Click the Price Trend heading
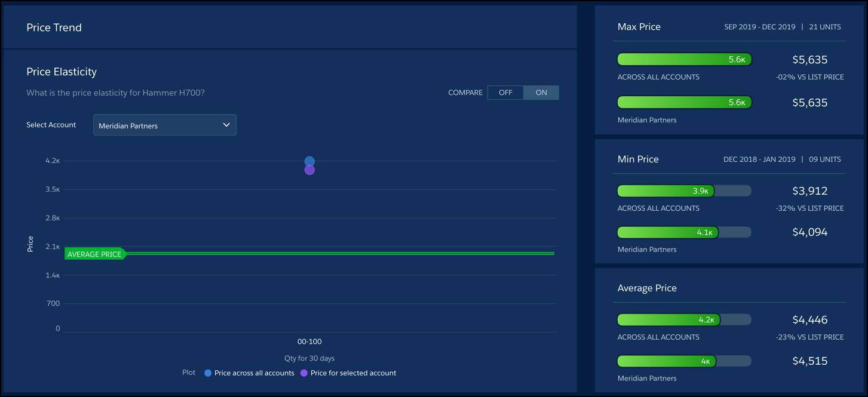Image resolution: width=868 pixels, height=397 pixels. coord(54,27)
